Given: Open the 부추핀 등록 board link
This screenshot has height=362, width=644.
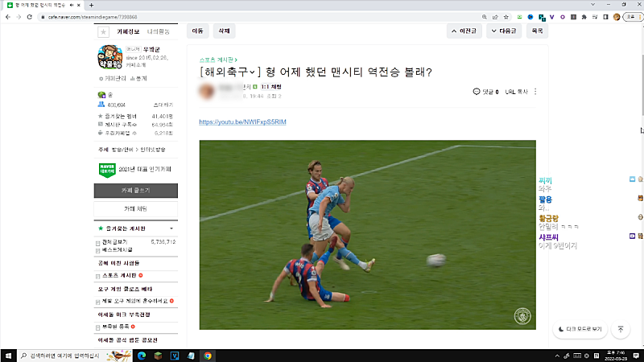Looking at the screenshot, I should 116,327.
